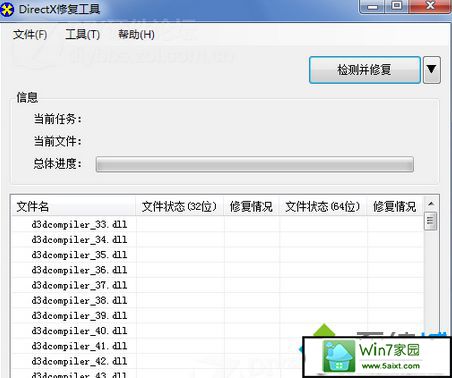Click the last 修复情况 column header after 64位

pos(395,207)
